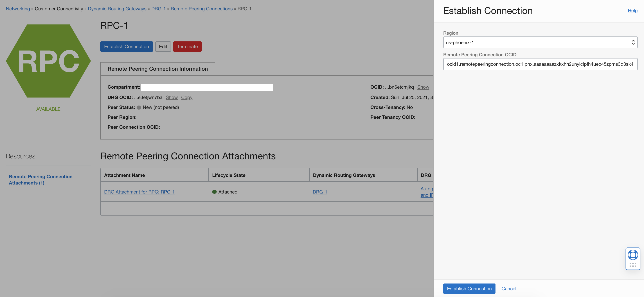The width and height of the screenshot is (644, 297).
Task: Click the green Attached lifecycle state dot
Action: [214, 191]
